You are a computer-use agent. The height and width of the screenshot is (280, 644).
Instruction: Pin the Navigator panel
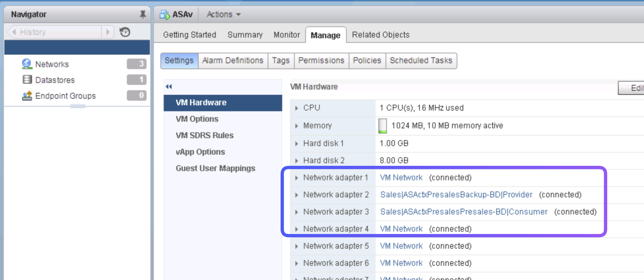click(x=143, y=15)
